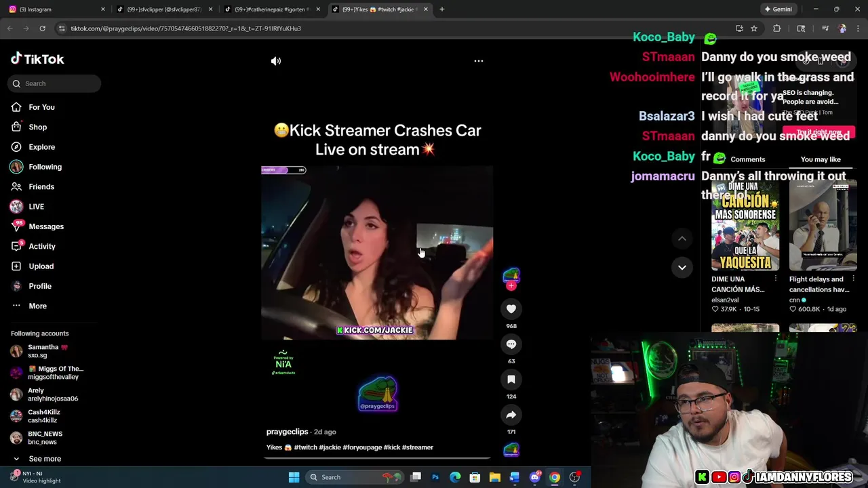
Task: Switch to the Comments tab
Action: click(748, 159)
